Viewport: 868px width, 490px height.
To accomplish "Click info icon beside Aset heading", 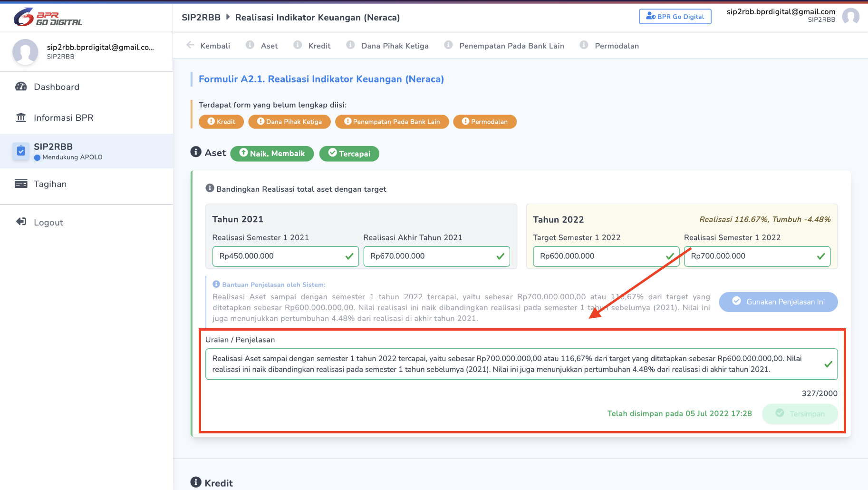I will tap(196, 152).
